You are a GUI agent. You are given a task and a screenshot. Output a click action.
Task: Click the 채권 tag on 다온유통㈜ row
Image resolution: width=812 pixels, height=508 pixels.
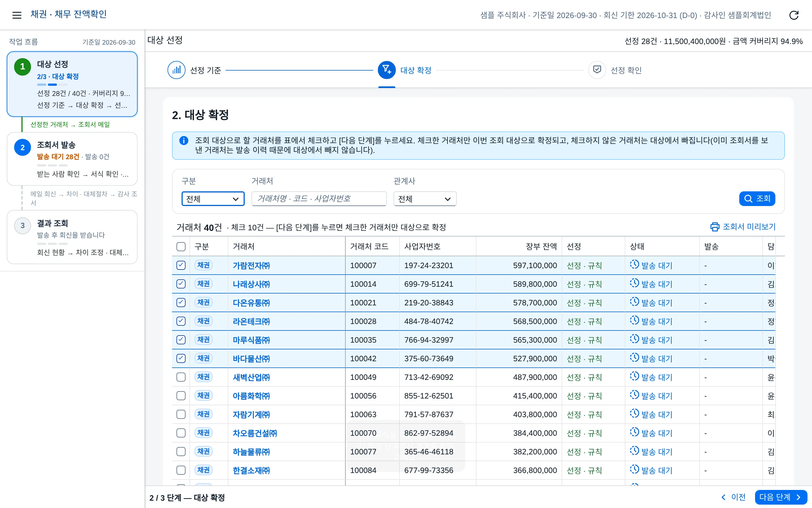(203, 302)
